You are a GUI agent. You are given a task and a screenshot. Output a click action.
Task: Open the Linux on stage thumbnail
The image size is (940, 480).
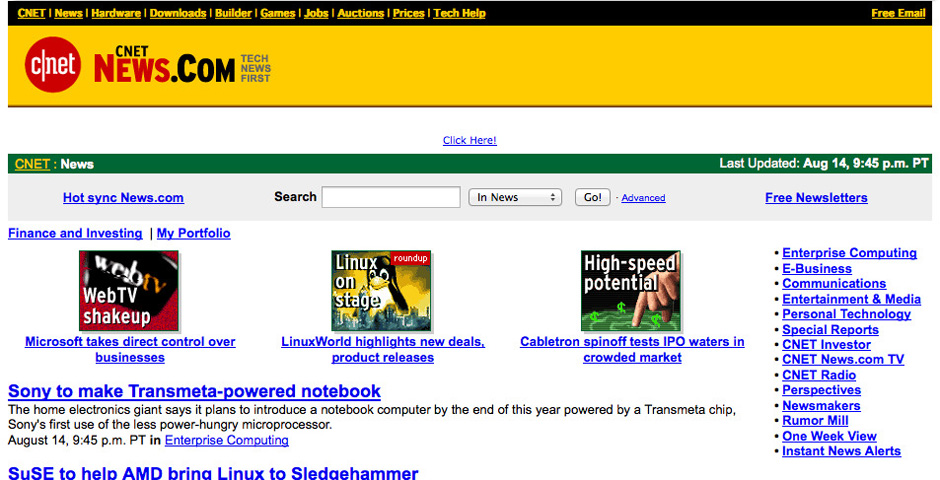point(381,291)
